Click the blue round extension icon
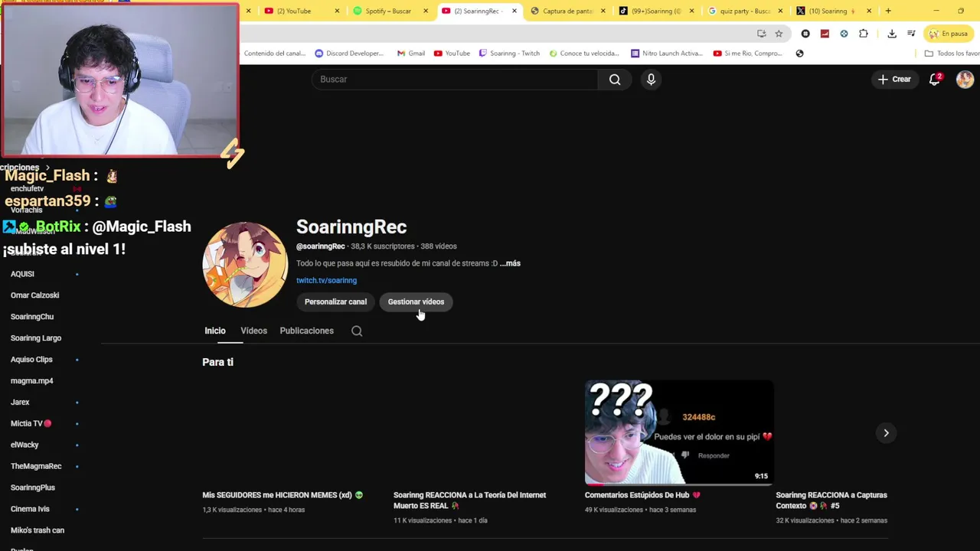Image resolution: width=980 pixels, height=551 pixels. coord(844,34)
